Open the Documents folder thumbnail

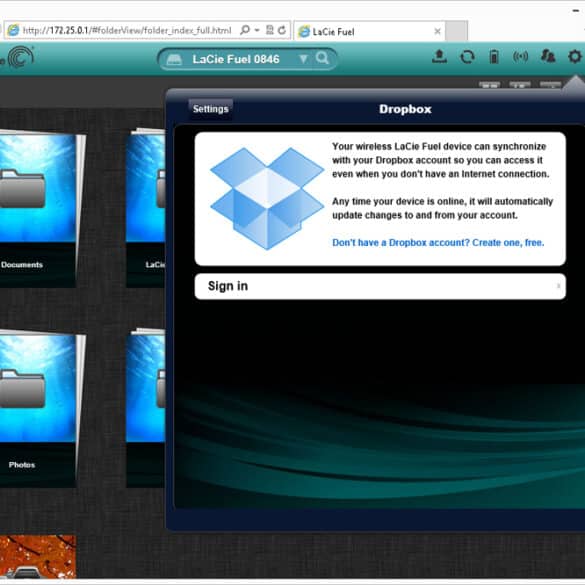click(x=38, y=209)
